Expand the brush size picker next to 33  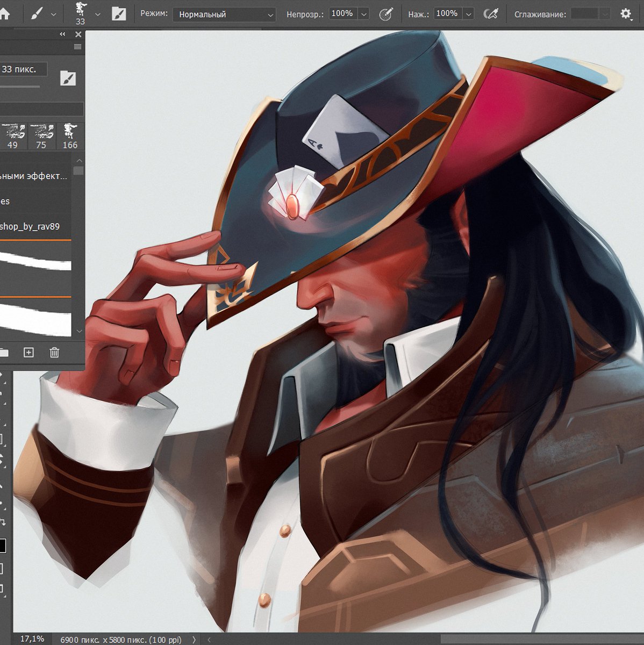pyautogui.click(x=97, y=13)
